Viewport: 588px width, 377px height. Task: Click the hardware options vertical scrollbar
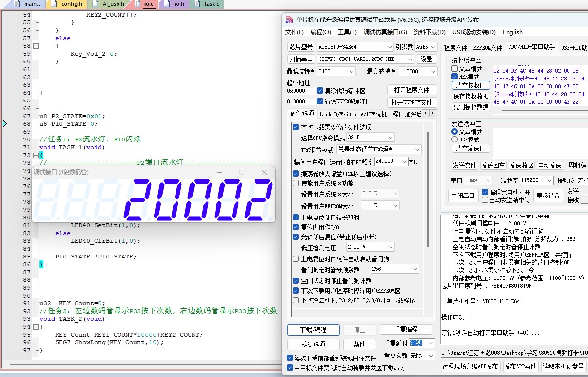pos(428,190)
